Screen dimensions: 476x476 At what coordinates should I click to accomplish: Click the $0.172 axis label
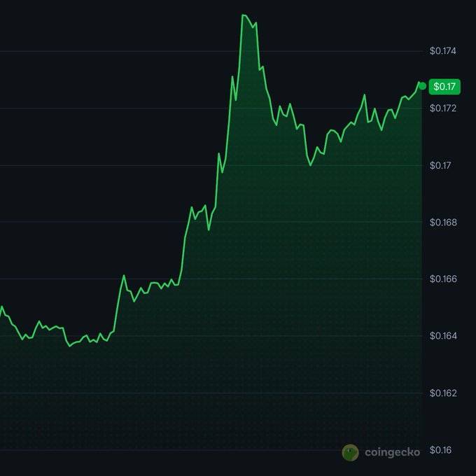tap(443, 108)
